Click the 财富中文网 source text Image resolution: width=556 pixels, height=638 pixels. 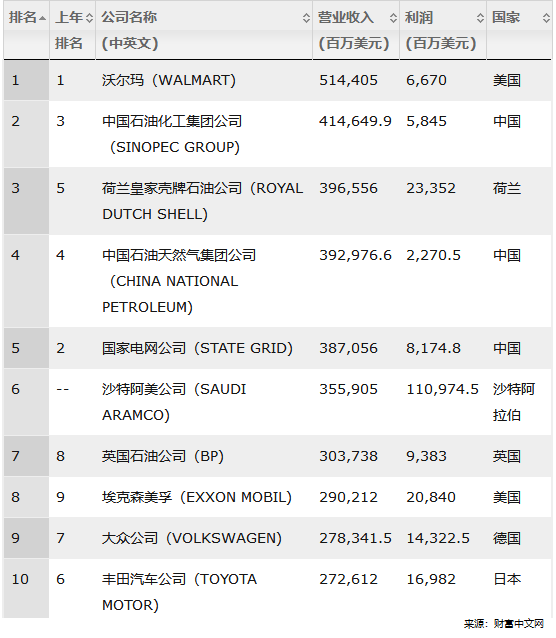pos(519,623)
